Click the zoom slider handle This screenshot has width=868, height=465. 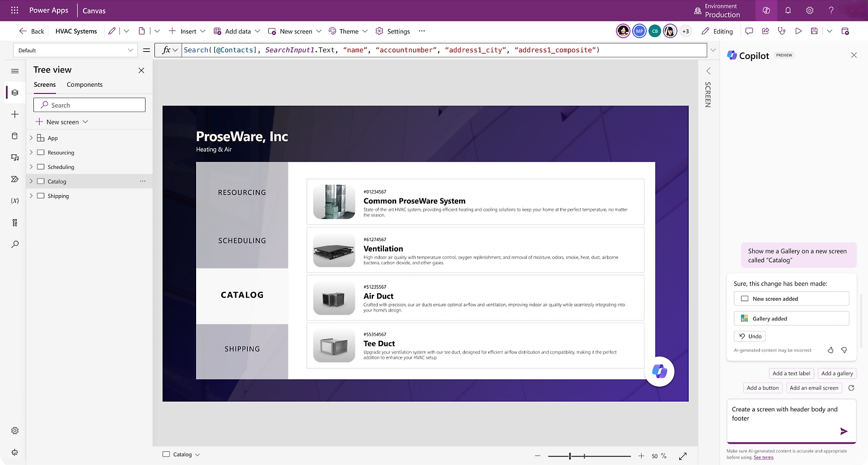(x=570, y=456)
